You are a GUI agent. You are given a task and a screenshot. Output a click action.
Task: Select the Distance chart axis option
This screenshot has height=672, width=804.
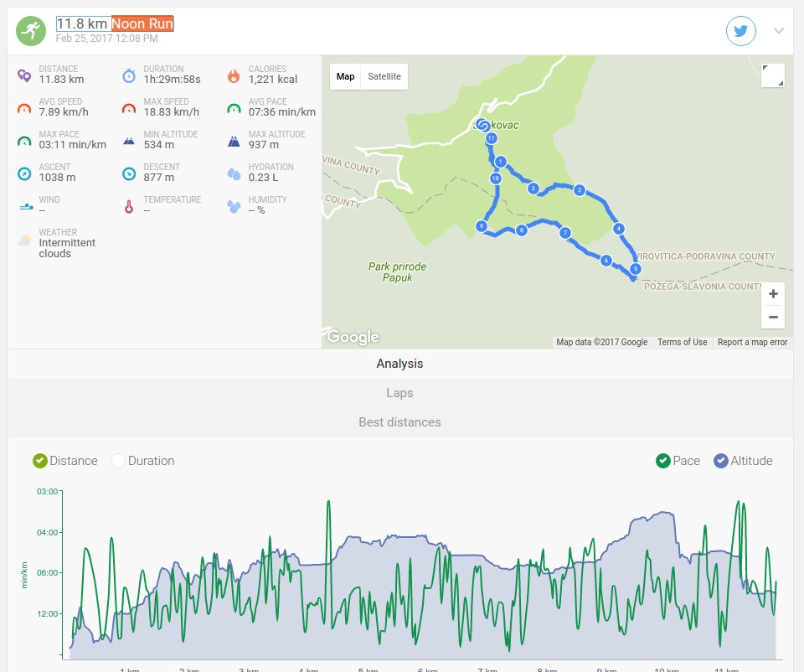click(65, 461)
